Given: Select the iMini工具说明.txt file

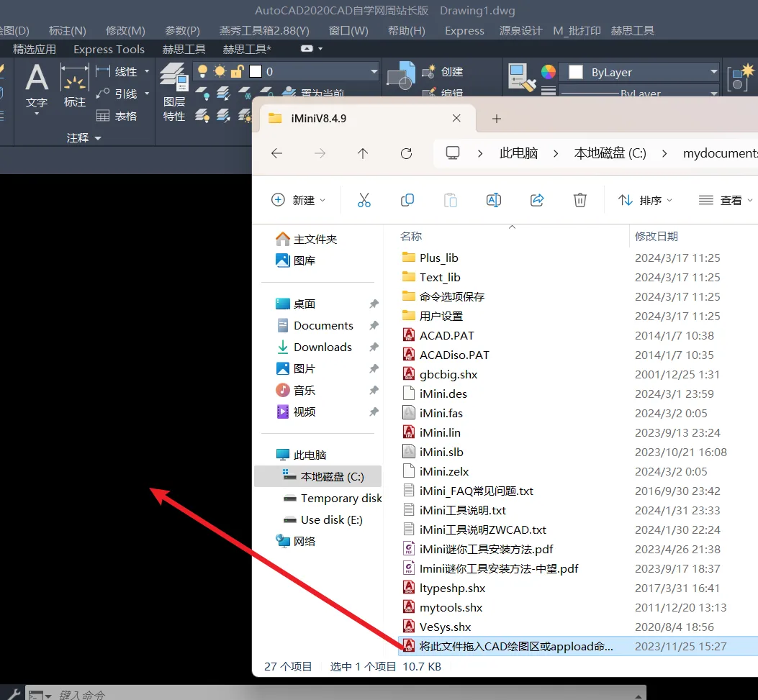Looking at the screenshot, I should (462, 510).
